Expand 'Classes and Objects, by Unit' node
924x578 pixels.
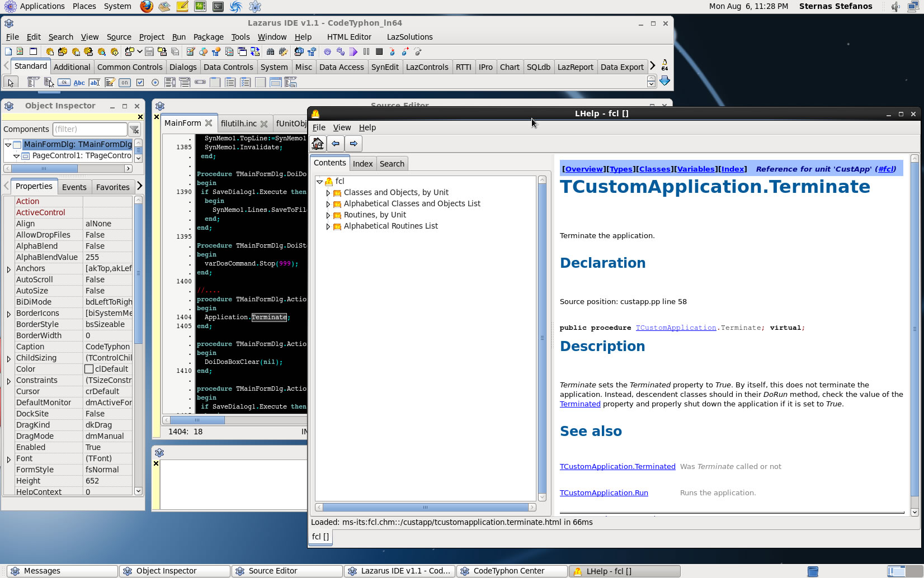click(x=328, y=193)
